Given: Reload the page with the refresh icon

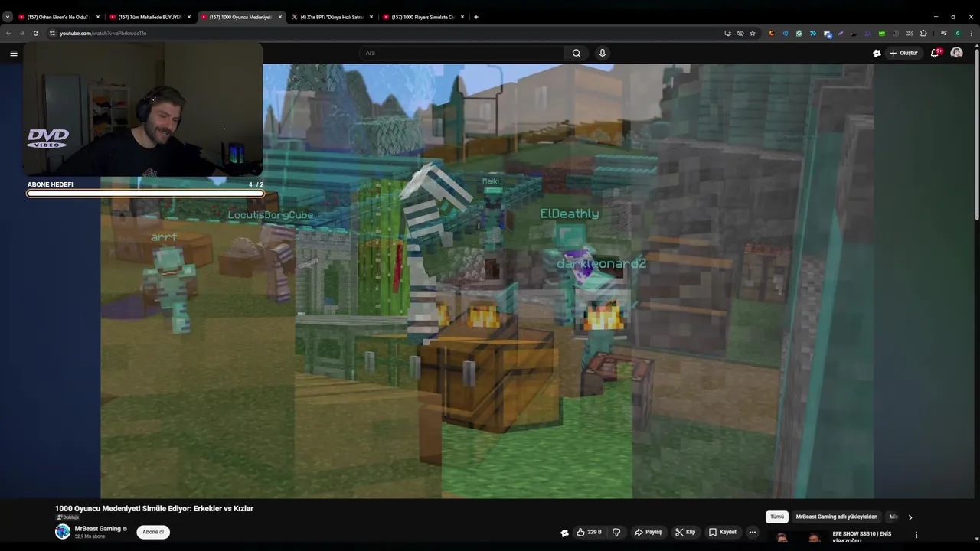Looking at the screenshot, I should point(35,33).
